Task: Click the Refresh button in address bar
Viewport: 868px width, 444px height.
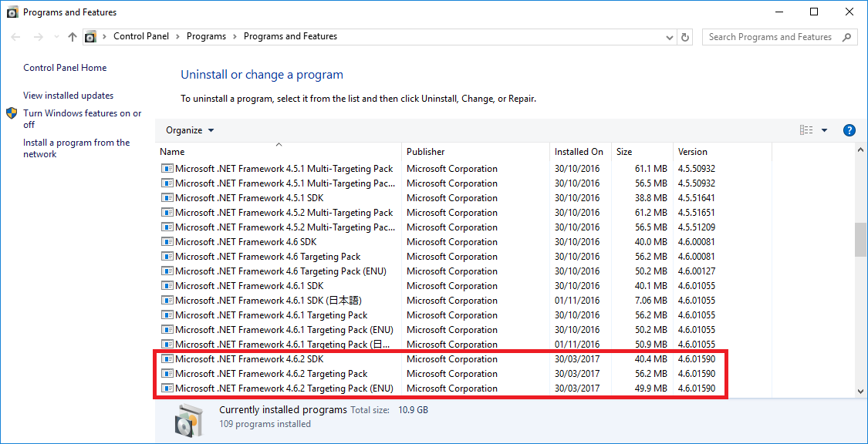Action: click(x=685, y=37)
